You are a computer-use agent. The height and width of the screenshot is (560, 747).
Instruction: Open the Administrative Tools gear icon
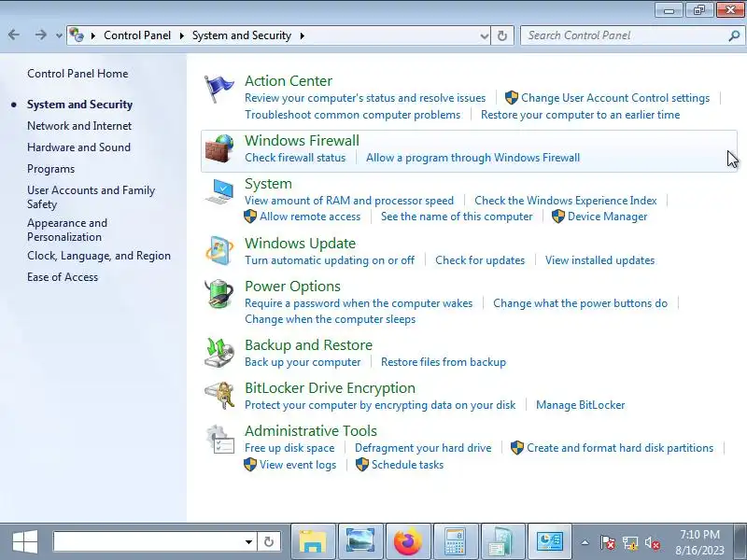(x=219, y=439)
